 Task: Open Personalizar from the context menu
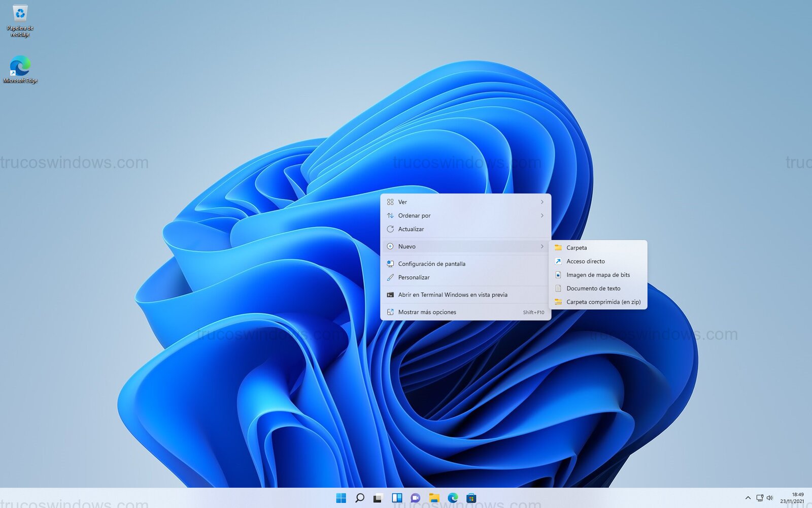tap(414, 277)
